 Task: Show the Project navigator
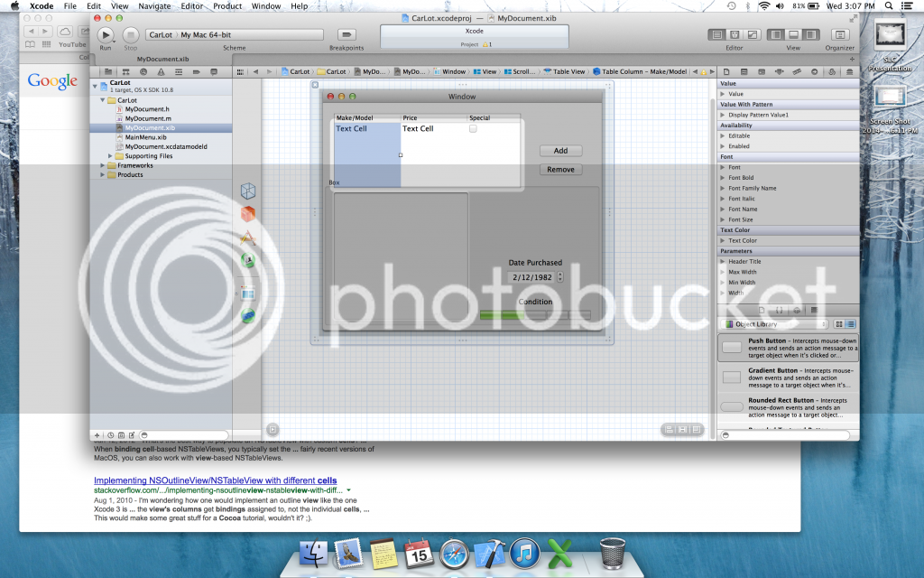(108, 71)
